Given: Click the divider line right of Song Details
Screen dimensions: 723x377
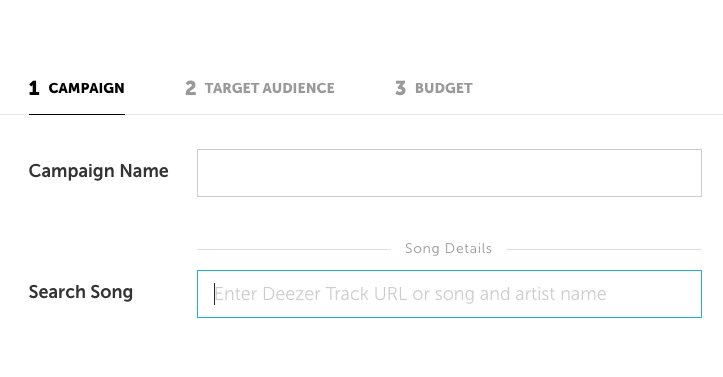Looking at the screenshot, I should [x=604, y=249].
